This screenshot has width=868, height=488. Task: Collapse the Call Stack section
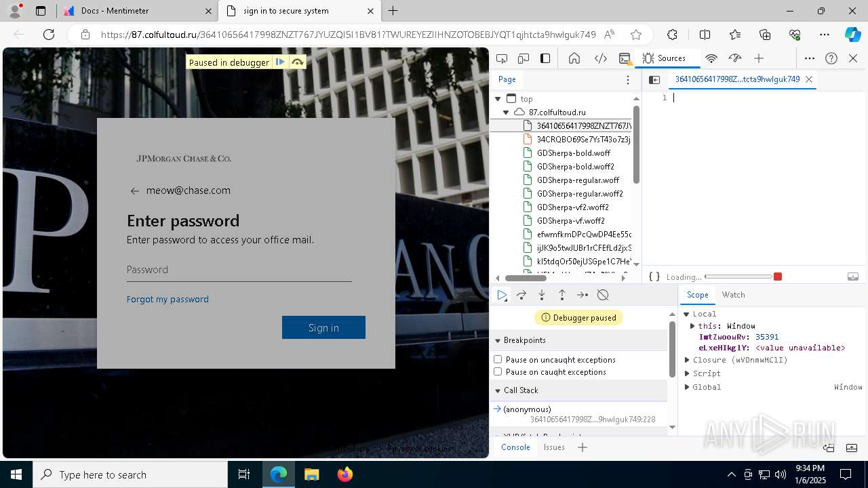[498, 390]
